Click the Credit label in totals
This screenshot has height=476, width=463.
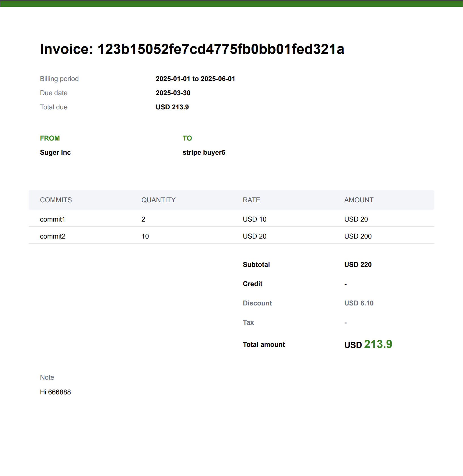tap(252, 284)
